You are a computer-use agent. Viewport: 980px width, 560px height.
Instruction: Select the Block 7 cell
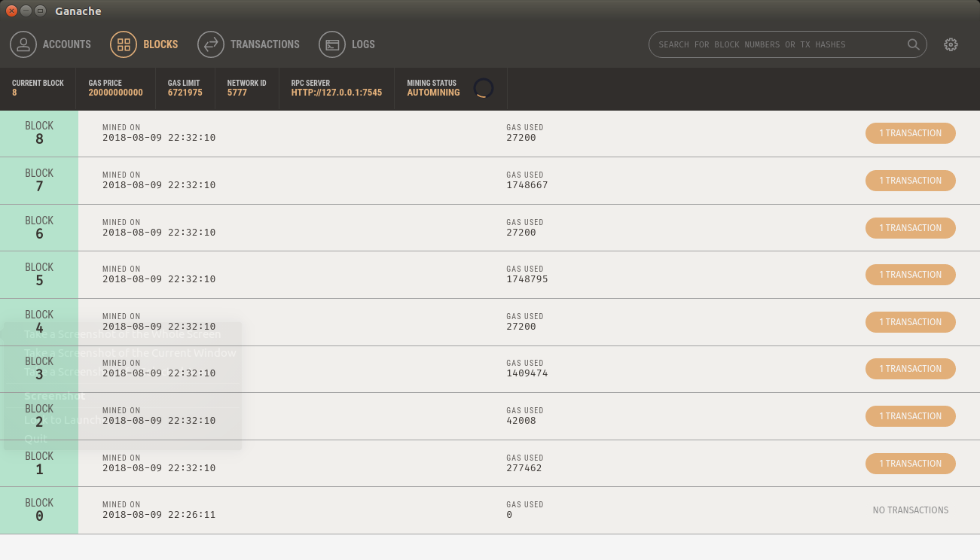[x=39, y=181]
